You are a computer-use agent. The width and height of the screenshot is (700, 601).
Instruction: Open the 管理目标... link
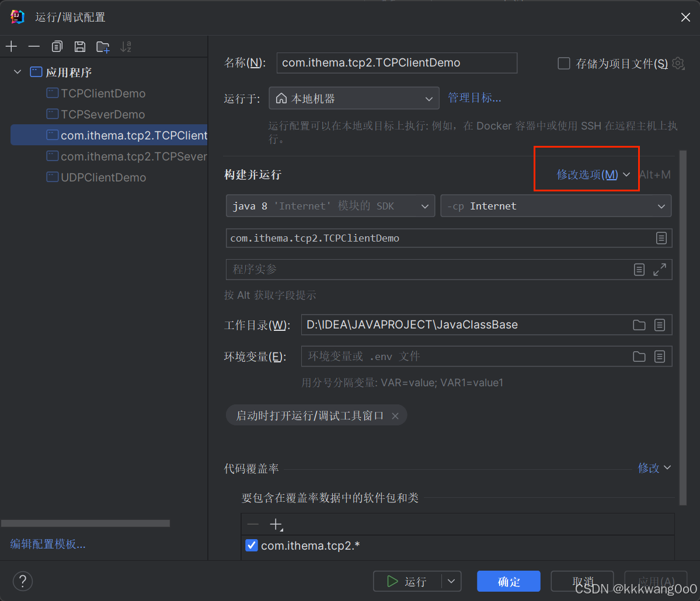(474, 98)
